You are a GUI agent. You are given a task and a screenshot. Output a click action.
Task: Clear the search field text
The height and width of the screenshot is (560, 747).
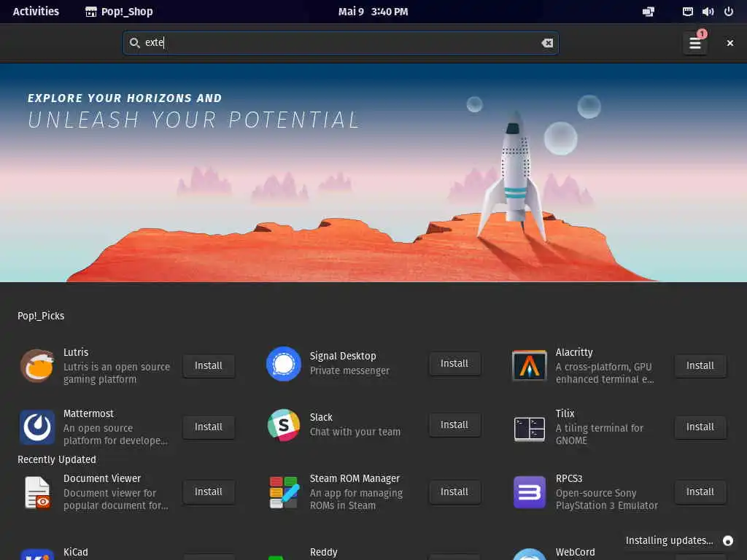[547, 43]
